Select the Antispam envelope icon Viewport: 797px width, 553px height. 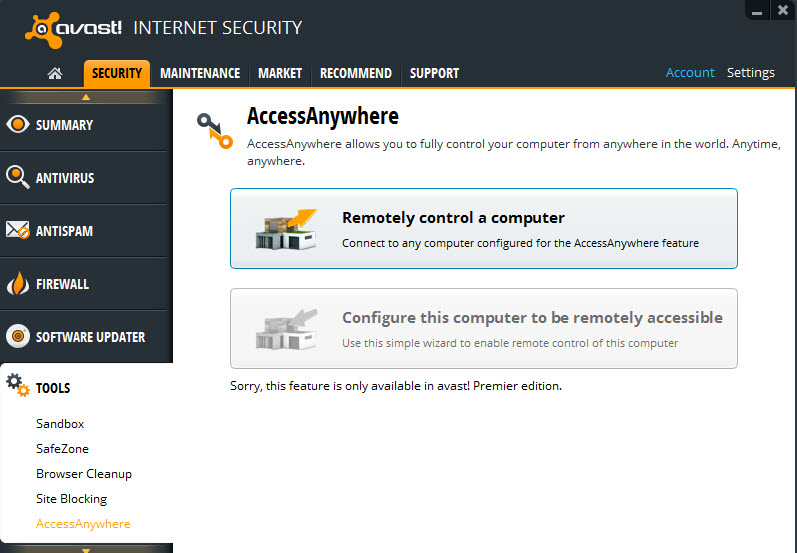[18, 230]
